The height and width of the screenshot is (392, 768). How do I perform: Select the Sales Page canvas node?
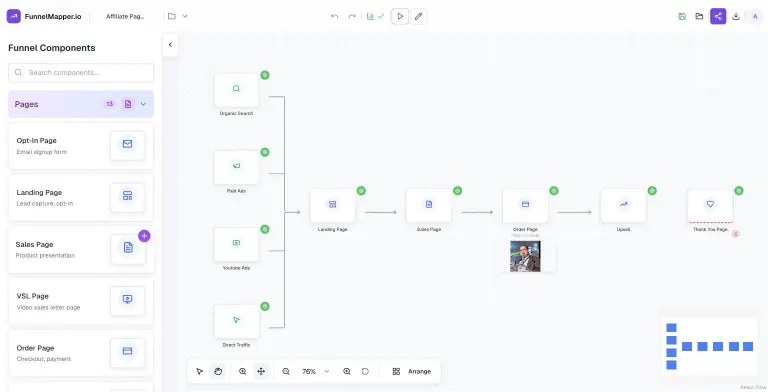[429, 205]
